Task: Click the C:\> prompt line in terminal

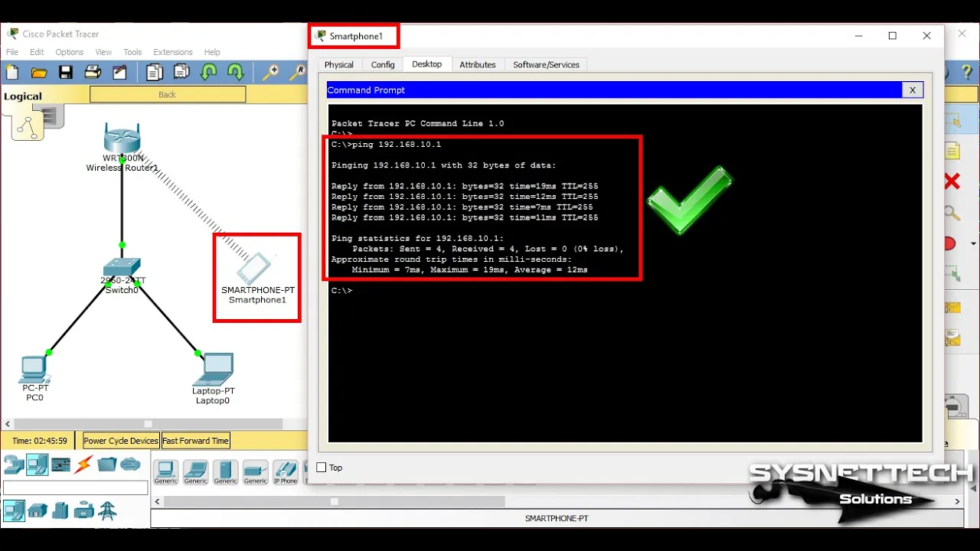Action: pos(342,291)
